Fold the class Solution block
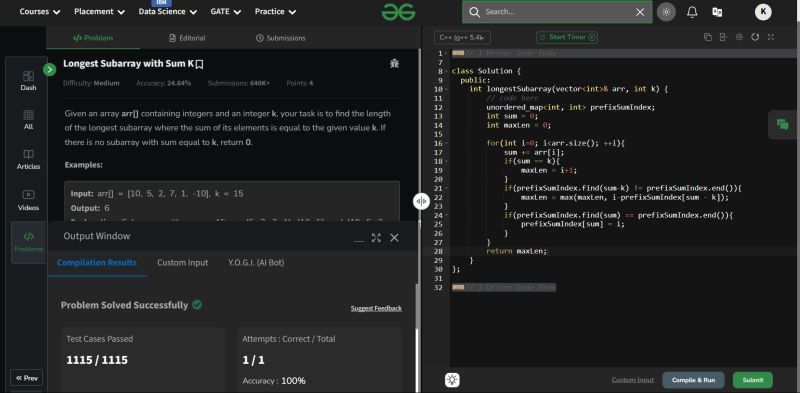 (447, 71)
